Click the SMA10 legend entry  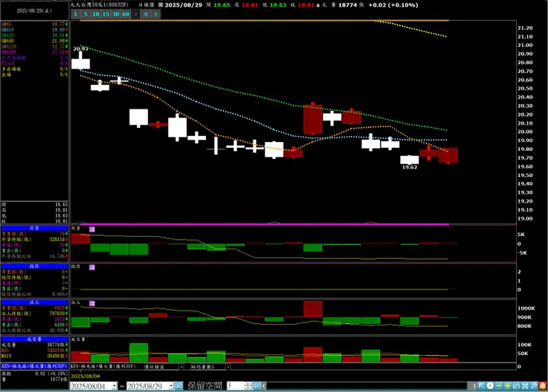[x=34, y=30]
